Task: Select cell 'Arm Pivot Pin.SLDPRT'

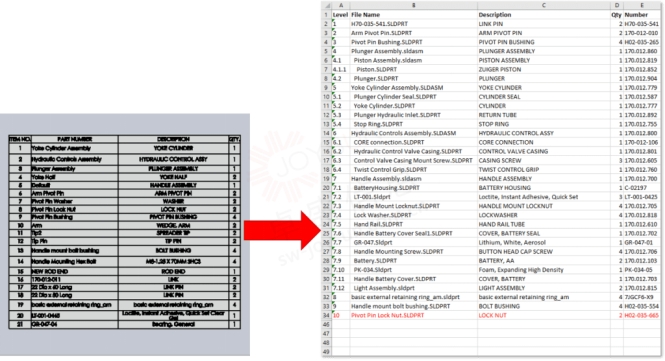Action: pyautogui.click(x=414, y=33)
